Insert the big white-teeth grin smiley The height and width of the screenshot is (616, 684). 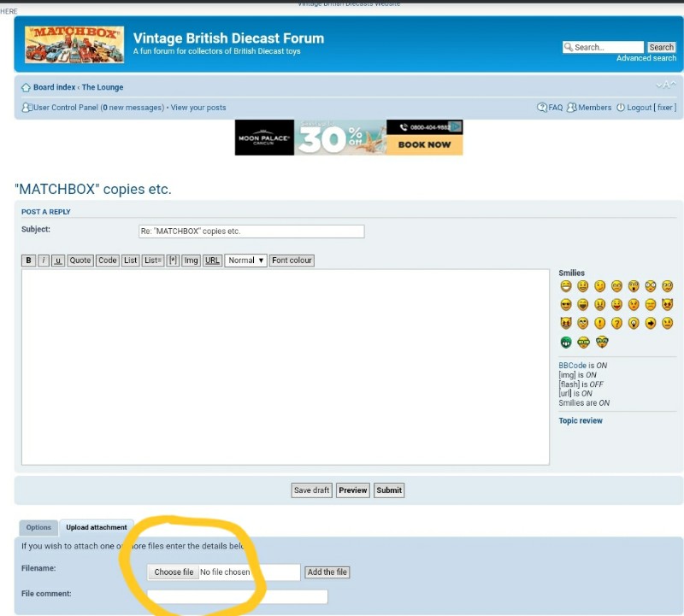(x=566, y=286)
